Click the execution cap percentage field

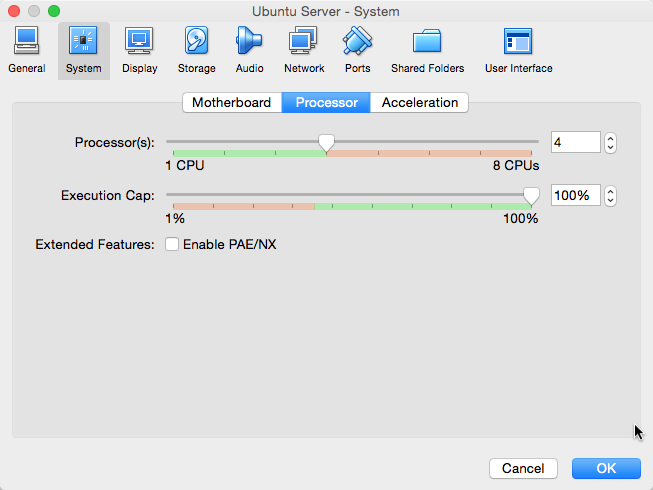(x=576, y=195)
